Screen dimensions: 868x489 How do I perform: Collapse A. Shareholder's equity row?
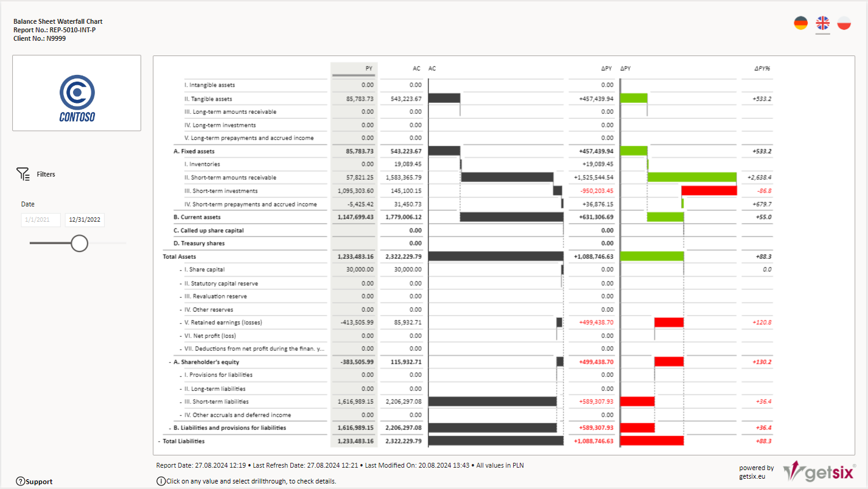point(170,362)
